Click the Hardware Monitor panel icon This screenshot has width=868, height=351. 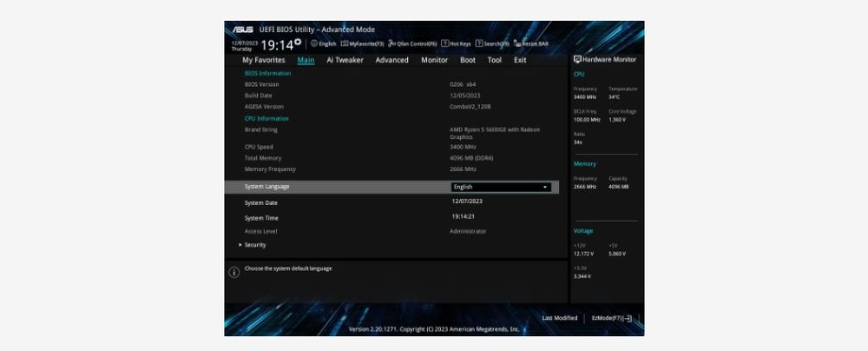[x=577, y=59]
